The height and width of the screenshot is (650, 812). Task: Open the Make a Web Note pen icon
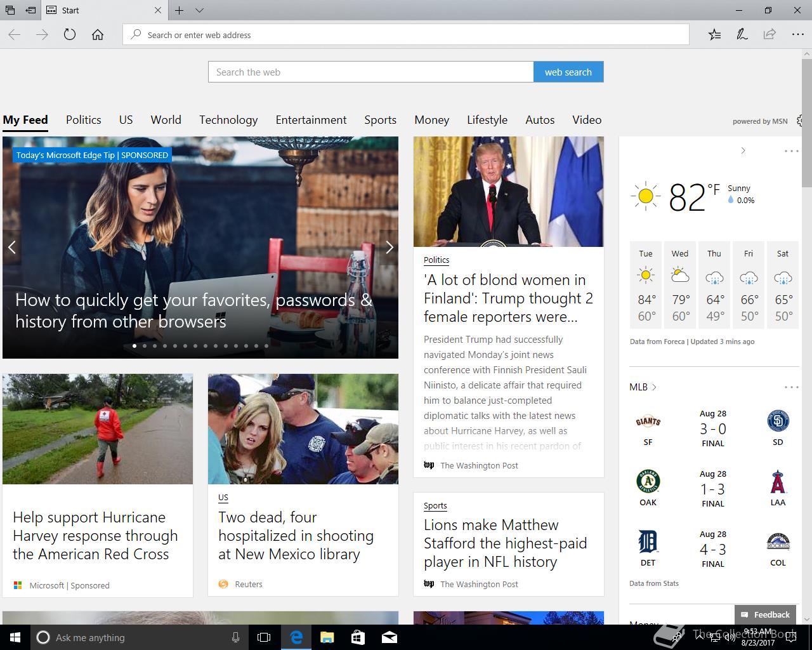(x=742, y=35)
